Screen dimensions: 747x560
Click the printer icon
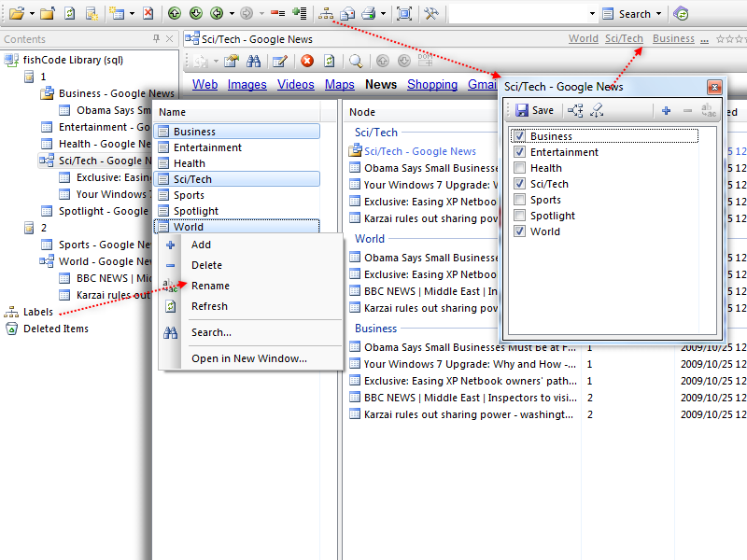pyautogui.click(x=369, y=14)
